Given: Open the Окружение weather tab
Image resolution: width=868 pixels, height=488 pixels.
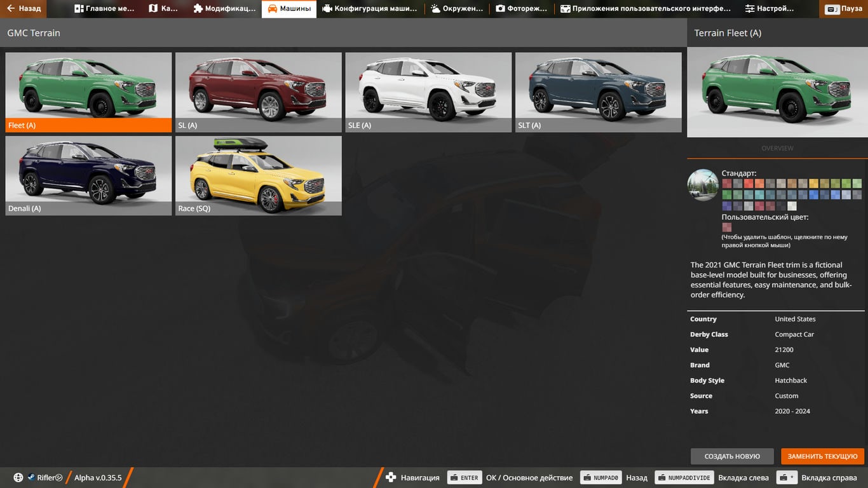Looking at the screenshot, I should tap(457, 9).
